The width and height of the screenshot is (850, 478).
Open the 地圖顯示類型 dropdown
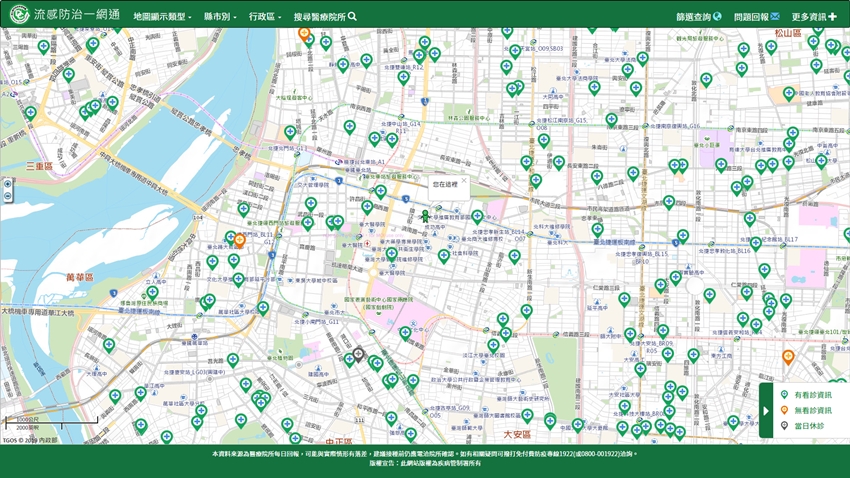[162, 17]
